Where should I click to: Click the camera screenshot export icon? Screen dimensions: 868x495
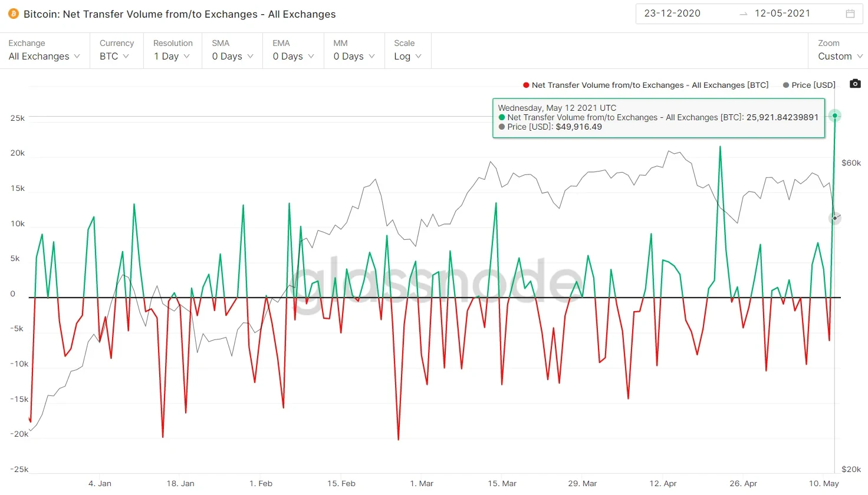click(855, 84)
